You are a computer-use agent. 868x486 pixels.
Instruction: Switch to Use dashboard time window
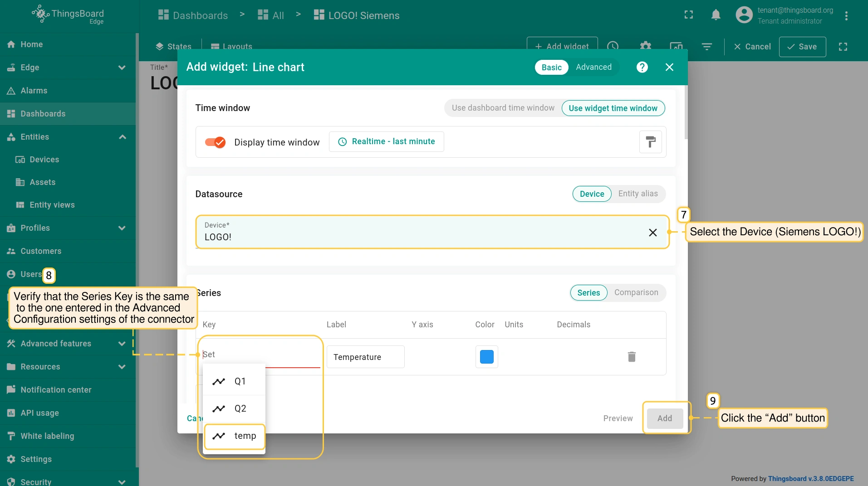[x=503, y=108]
